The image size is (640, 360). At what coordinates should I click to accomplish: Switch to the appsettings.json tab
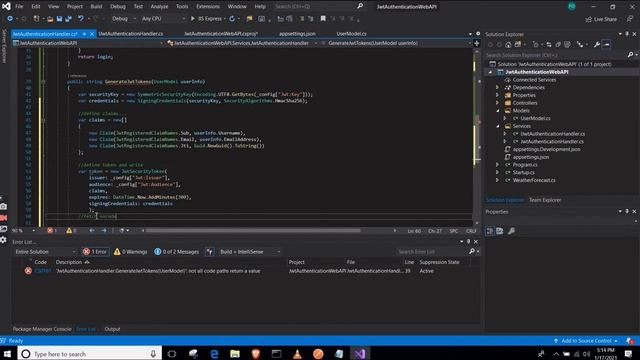pyautogui.click(x=298, y=34)
